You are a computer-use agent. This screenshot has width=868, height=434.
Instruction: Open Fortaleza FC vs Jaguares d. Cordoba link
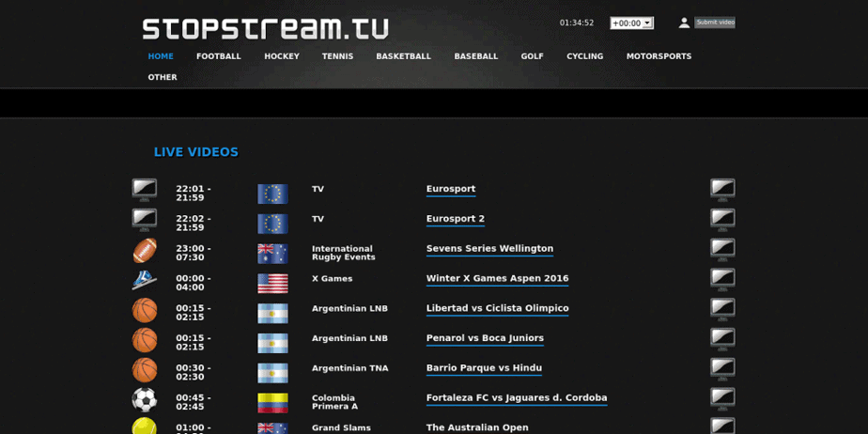click(517, 398)
